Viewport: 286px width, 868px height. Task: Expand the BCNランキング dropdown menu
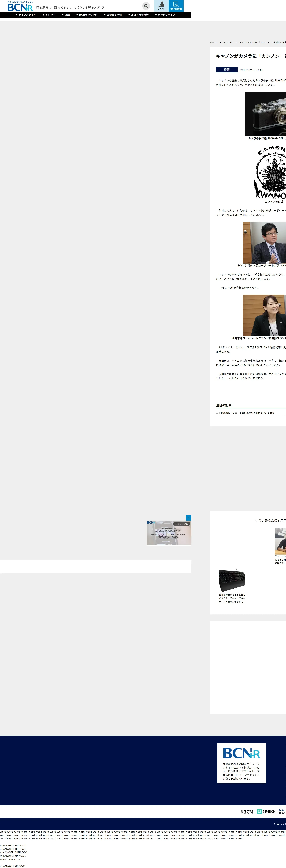coord(87,15)
